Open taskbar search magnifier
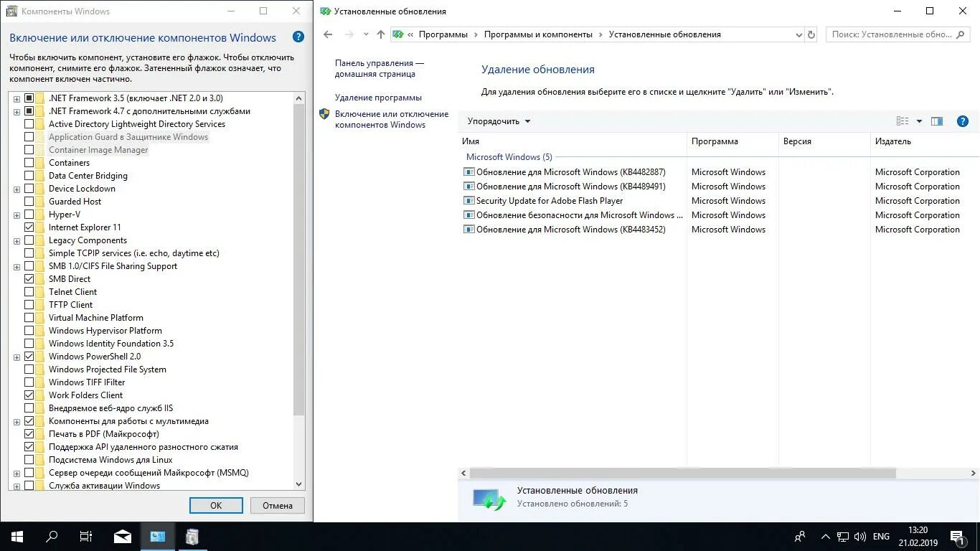Screen dimensions: 980x551 (52, 537)
